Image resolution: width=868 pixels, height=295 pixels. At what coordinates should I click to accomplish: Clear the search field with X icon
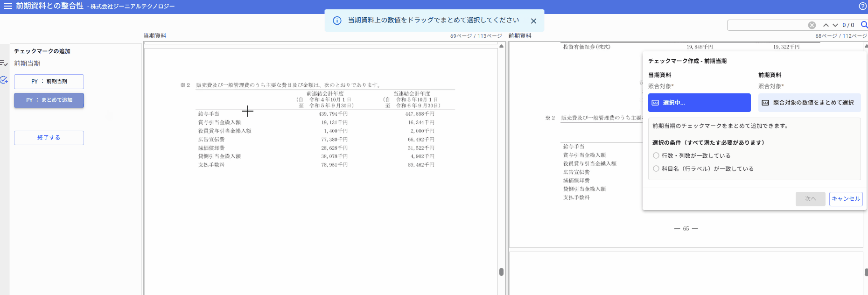[812, 25]
